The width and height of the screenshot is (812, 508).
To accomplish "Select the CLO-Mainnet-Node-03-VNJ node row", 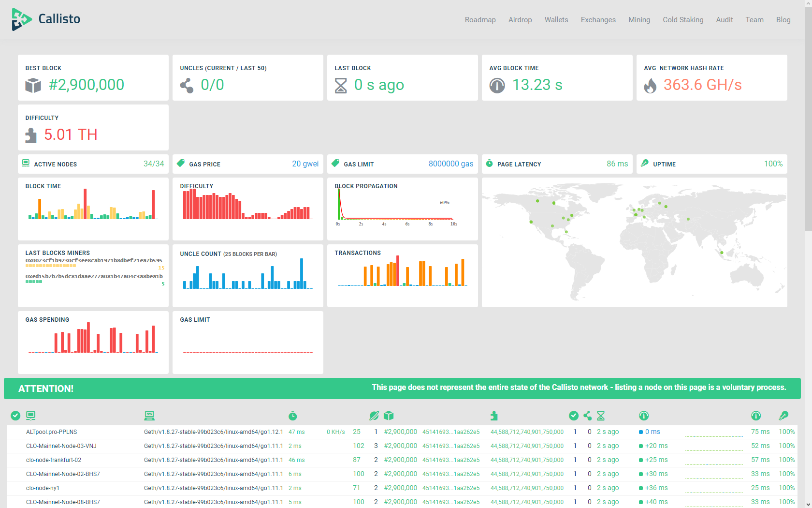I will 402,446.
